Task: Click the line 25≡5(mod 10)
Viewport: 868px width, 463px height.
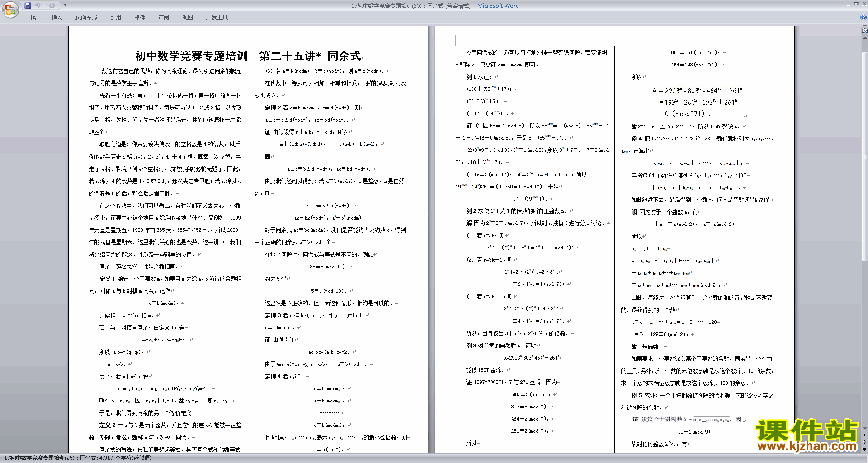Action: point(329,267)
